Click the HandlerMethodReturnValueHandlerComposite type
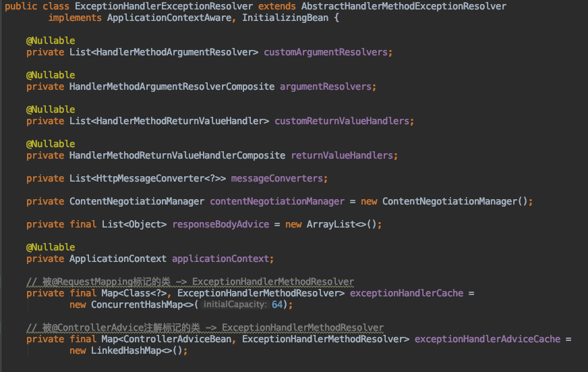This screenshot has width=588, height=372. (177, 155)
